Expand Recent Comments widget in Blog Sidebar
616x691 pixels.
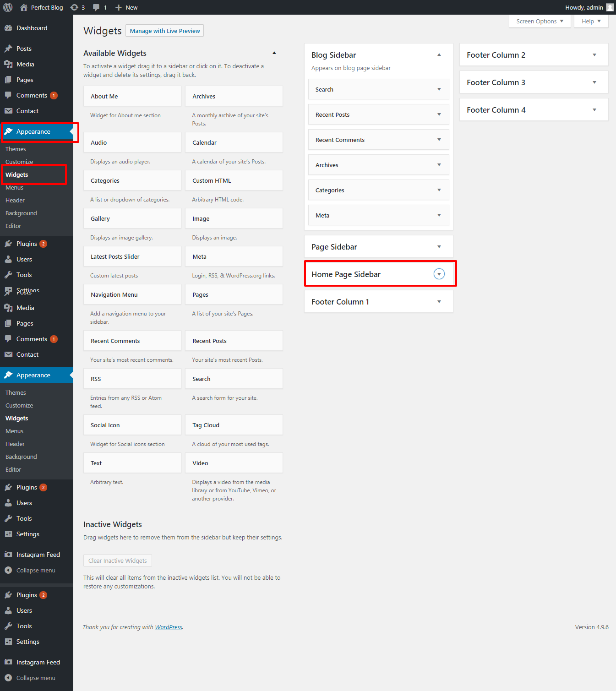[439, 140]
